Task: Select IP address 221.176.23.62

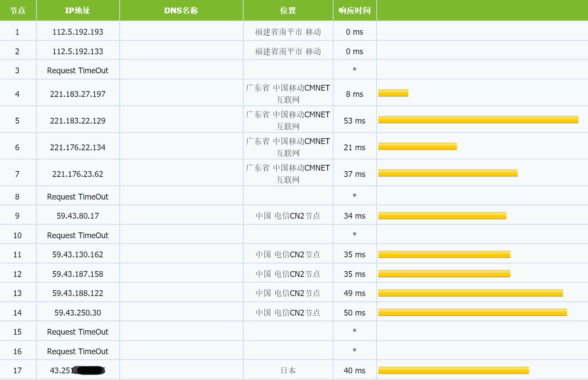Action: tap(78, 174)
